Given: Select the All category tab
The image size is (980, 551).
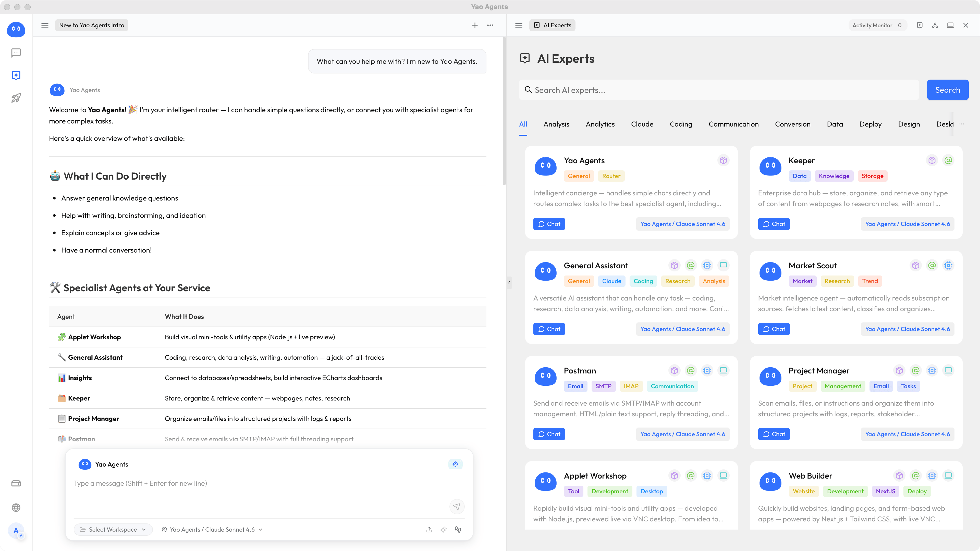Looking at the screenshot, I should (x=523, y=124).
